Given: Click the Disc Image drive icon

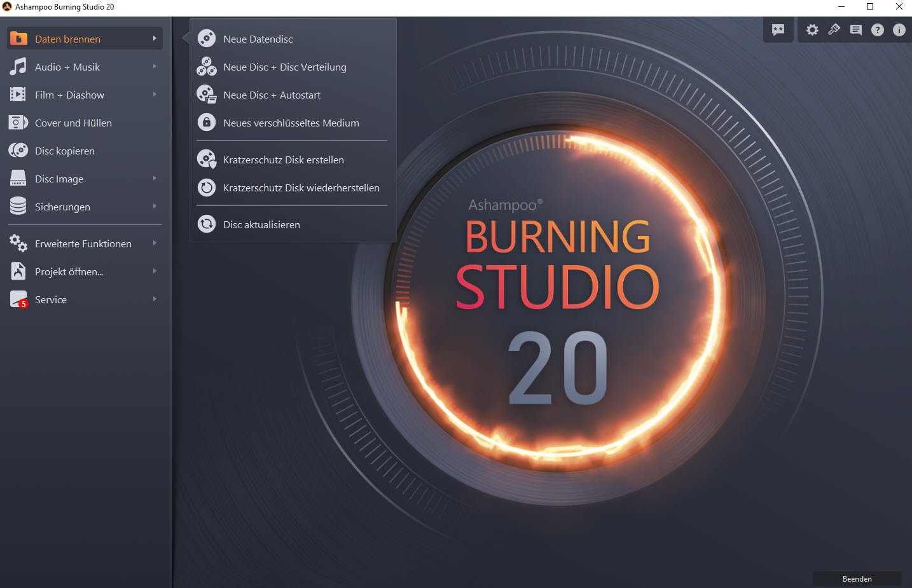Looking at the screenshot, I should [x=18, y=179].
